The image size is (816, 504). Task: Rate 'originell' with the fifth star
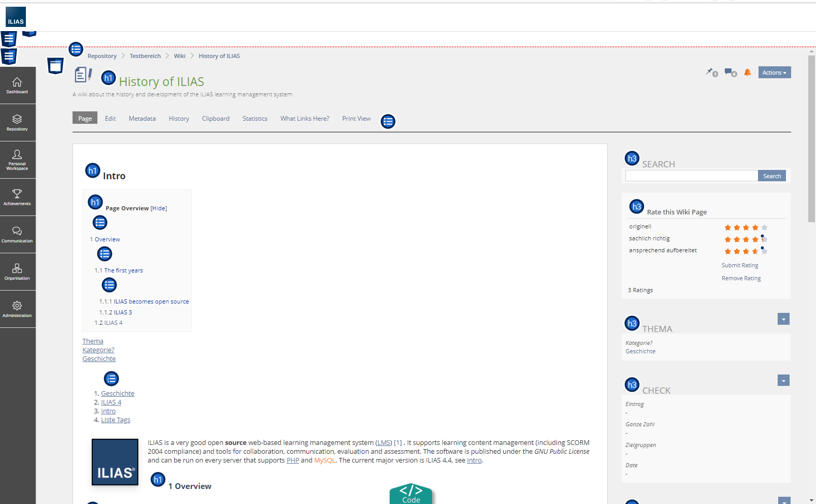point(764,227)
